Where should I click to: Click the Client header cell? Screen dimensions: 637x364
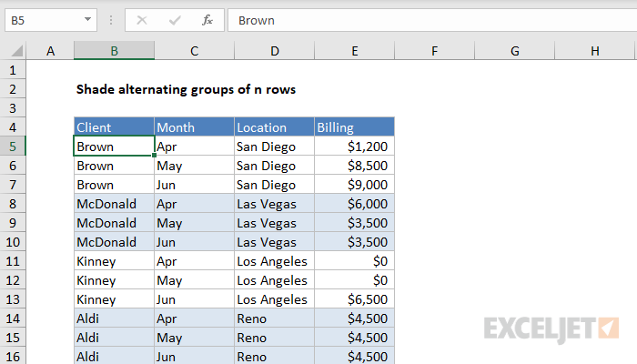(x=114, y=127)
